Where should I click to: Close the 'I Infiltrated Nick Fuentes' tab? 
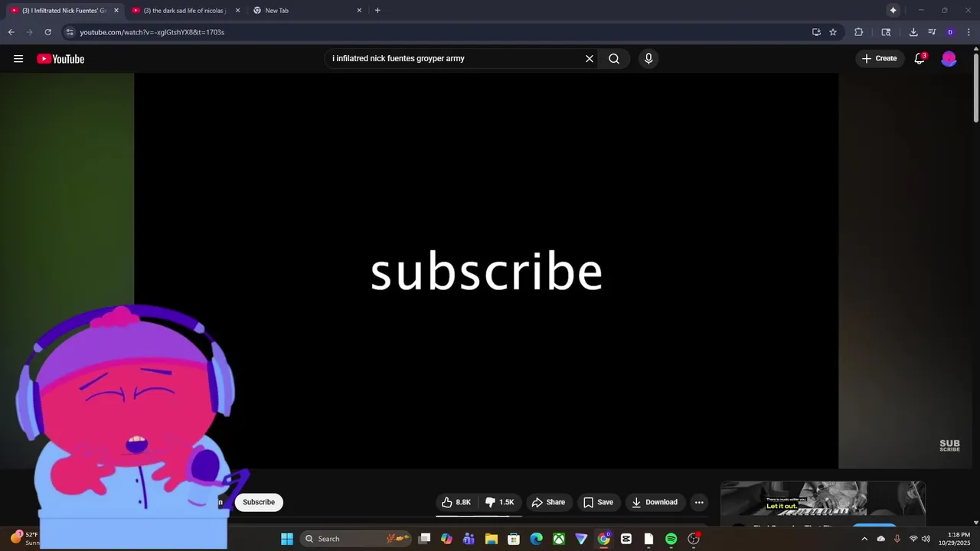pyautogui.click(x=116, y=11)
